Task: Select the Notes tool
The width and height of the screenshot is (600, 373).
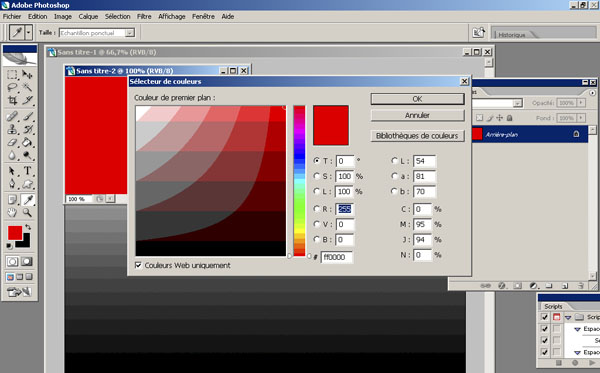Action: pos(12,199)
